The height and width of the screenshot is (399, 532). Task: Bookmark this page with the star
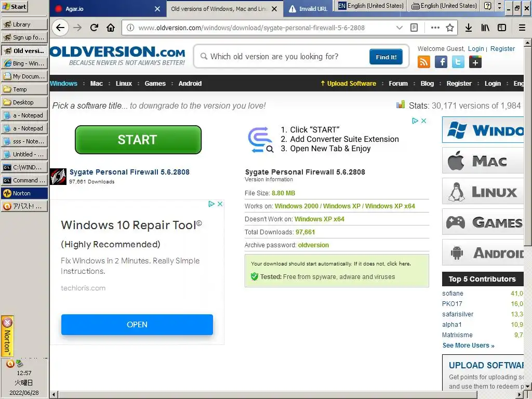coord(450,28)
